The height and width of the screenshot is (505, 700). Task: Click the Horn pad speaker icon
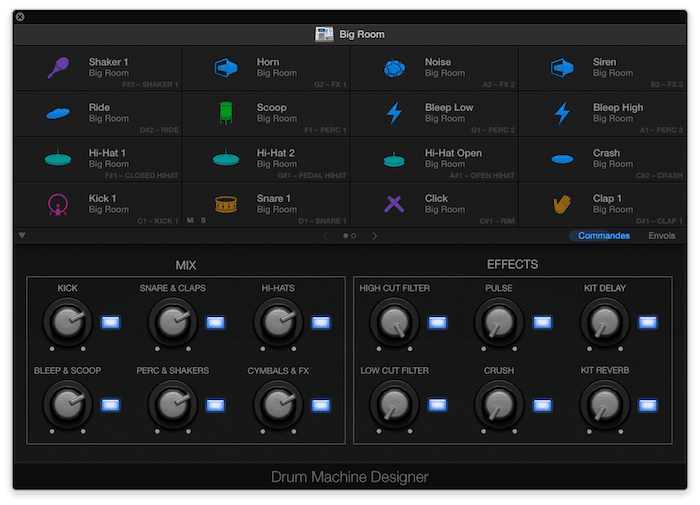pyautogui.click(x=226, y=68)
